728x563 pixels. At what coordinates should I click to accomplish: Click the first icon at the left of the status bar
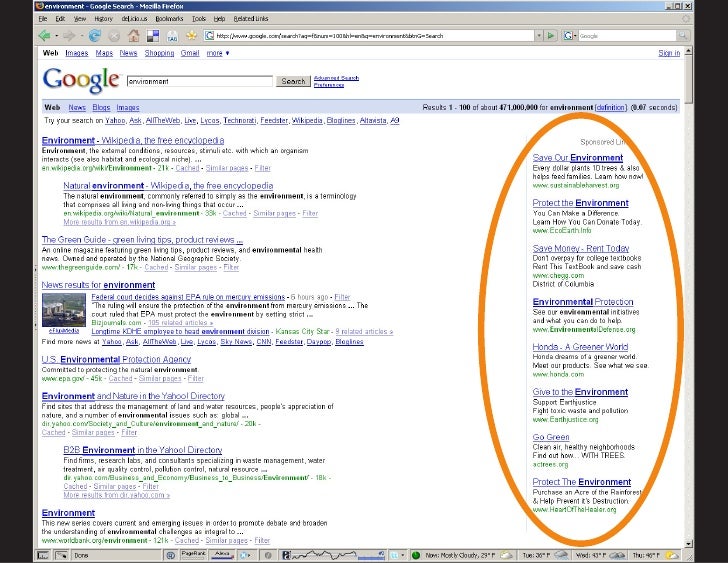[43, 555]
